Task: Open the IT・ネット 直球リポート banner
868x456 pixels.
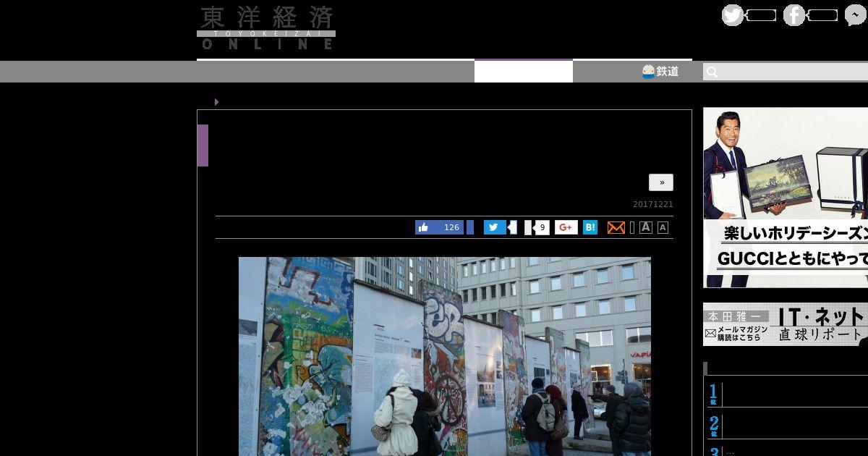Action: 786,324
